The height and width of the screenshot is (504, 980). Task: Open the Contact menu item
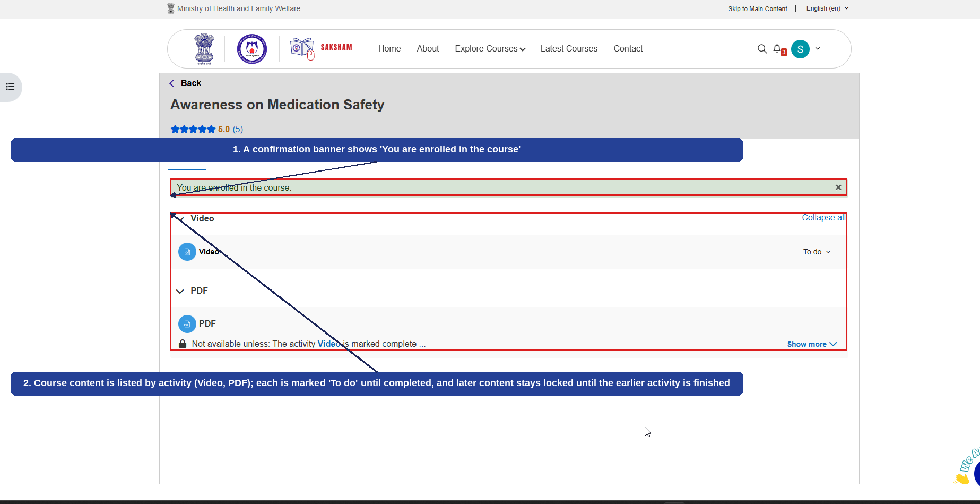(628, 49)
